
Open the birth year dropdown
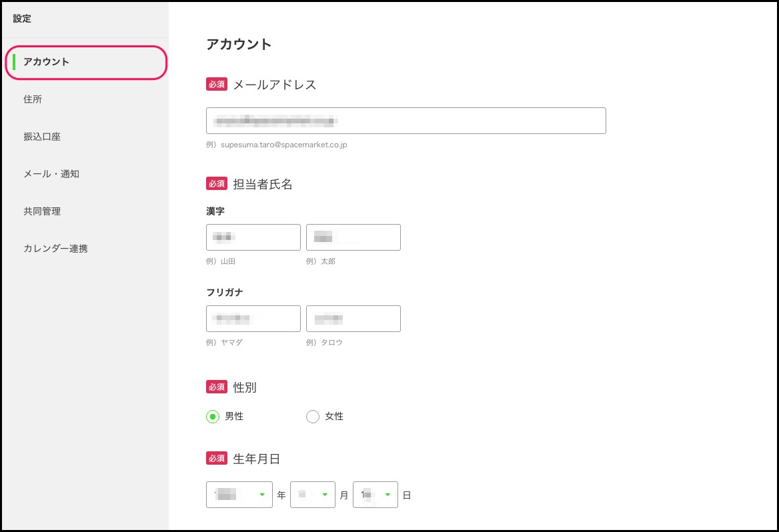239,495
